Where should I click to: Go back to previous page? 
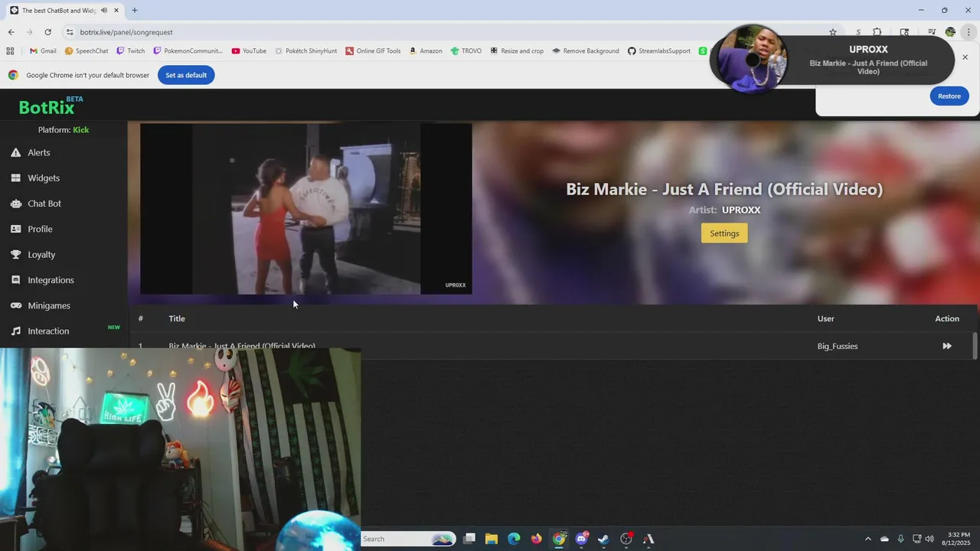(x=11, y=32)
